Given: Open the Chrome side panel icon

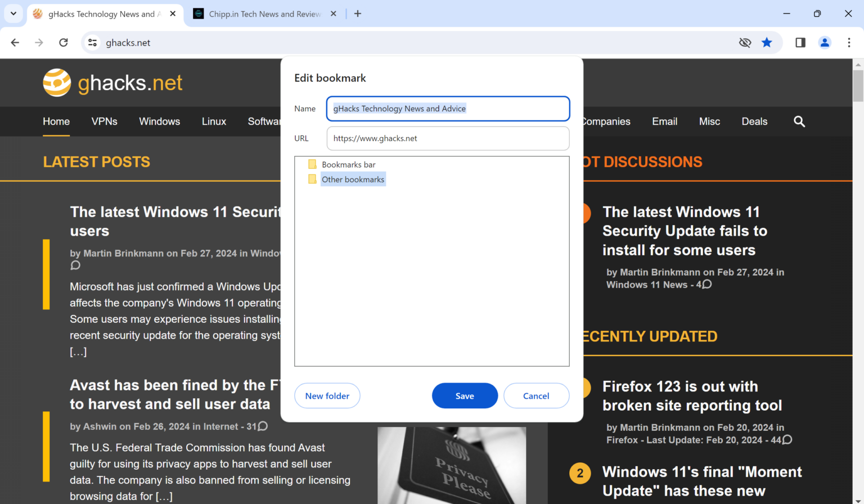Looking at the screenshot, I should point(800,43).
